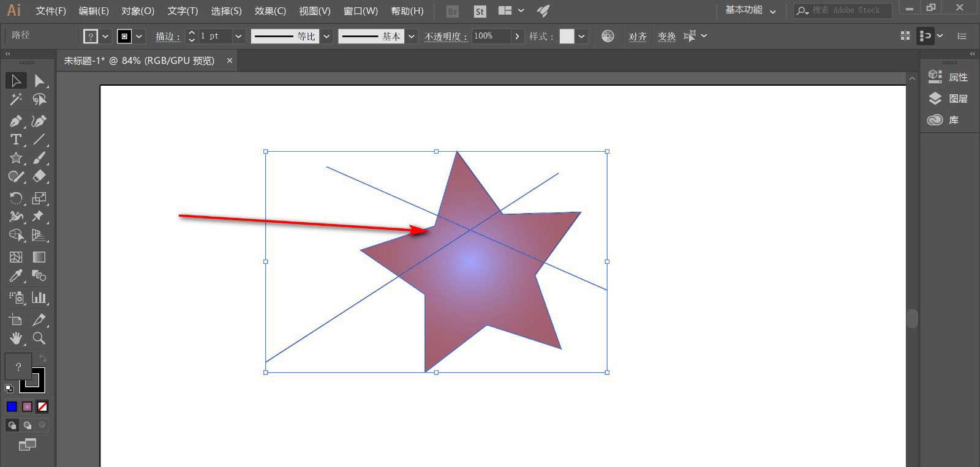Click the stroke color swatch in toolbox
This screenshot has height=467, width=980.
37,384
